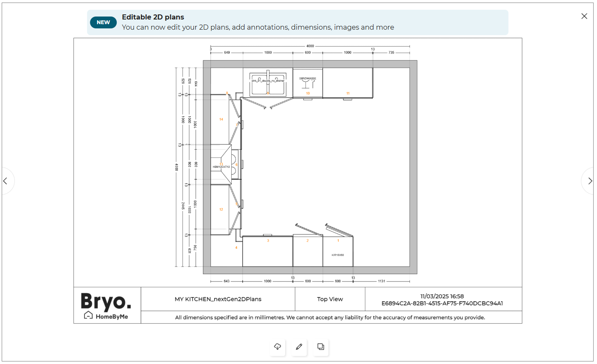Viewport: 597px width, 364px height.
Task: Click the Top View label cell
Action: click(x=330, y=299)
